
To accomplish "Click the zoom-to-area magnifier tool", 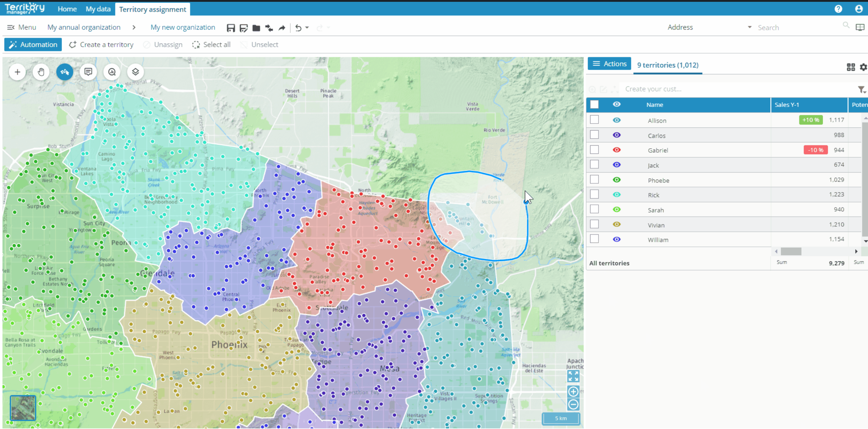I will click(x=111, y=72).
